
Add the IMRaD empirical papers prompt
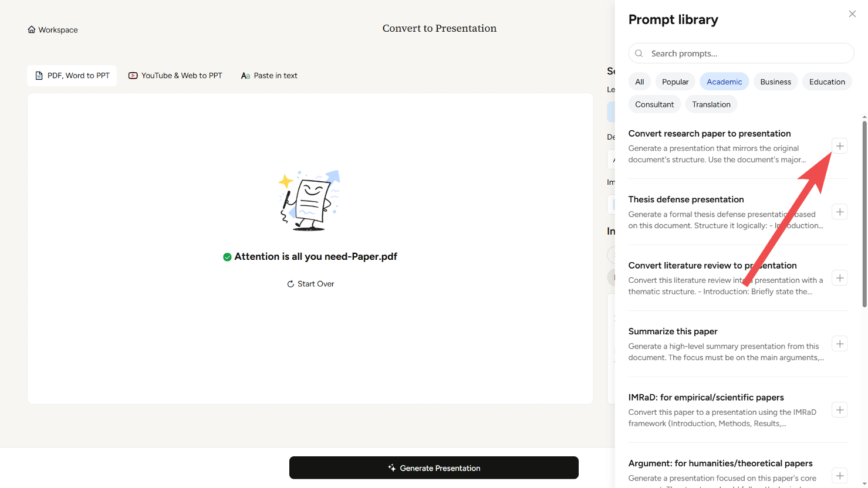click(840, 410)
